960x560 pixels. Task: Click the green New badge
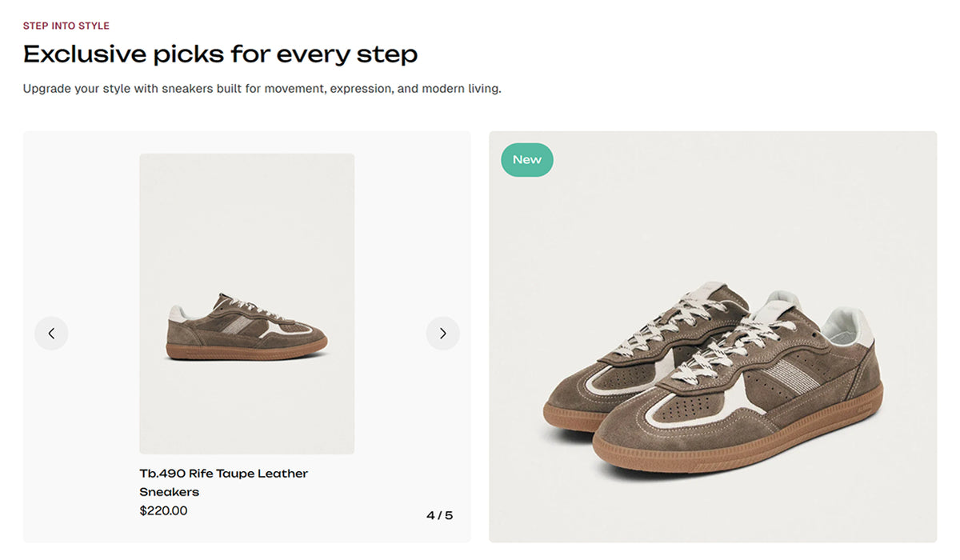pos(526,160)
